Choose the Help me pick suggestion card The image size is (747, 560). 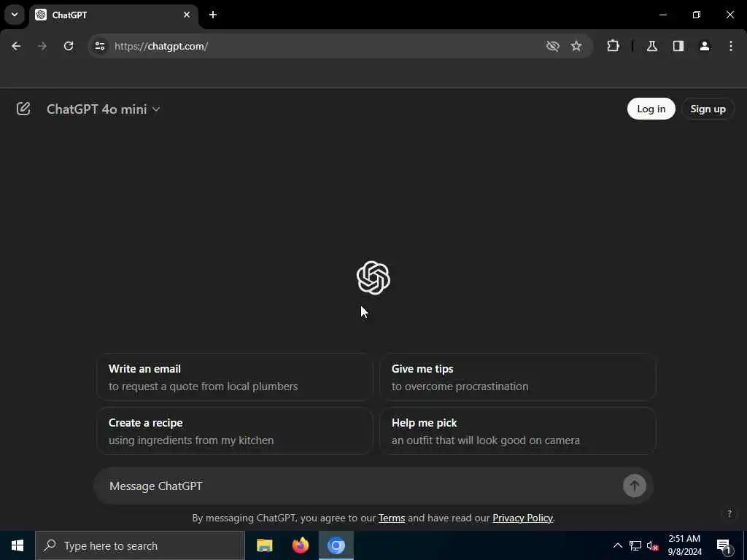pos(518,431)
